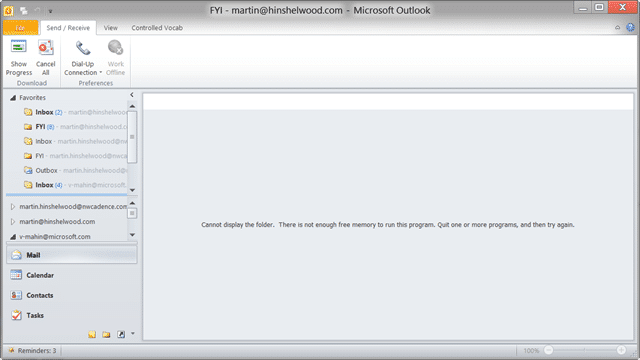Click the Inbox (2) folder icon
Screen dimensions: 640x360
[x=28, y=112]
